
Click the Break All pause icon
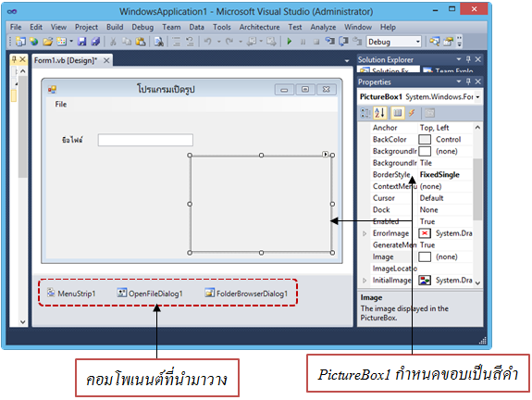303,42
